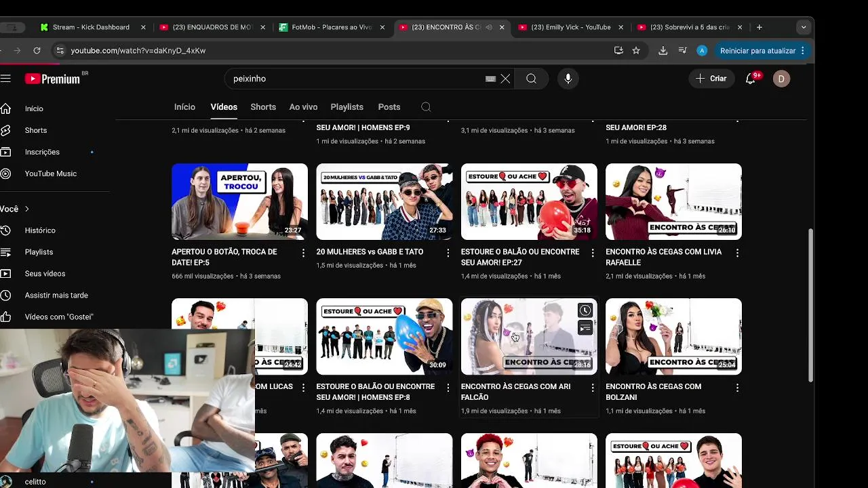Switch to FotMob browser tab
The width and height of the screenshot is (868, 488).
coord(332,27)
